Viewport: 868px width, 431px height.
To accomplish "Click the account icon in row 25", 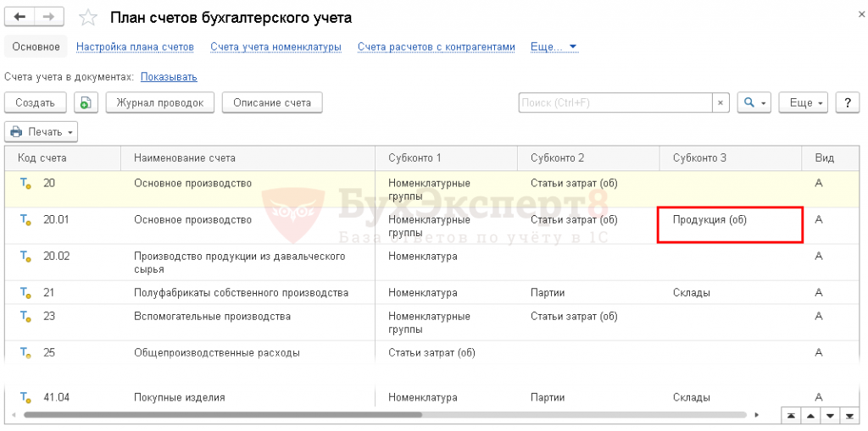I will pos(25,353).
